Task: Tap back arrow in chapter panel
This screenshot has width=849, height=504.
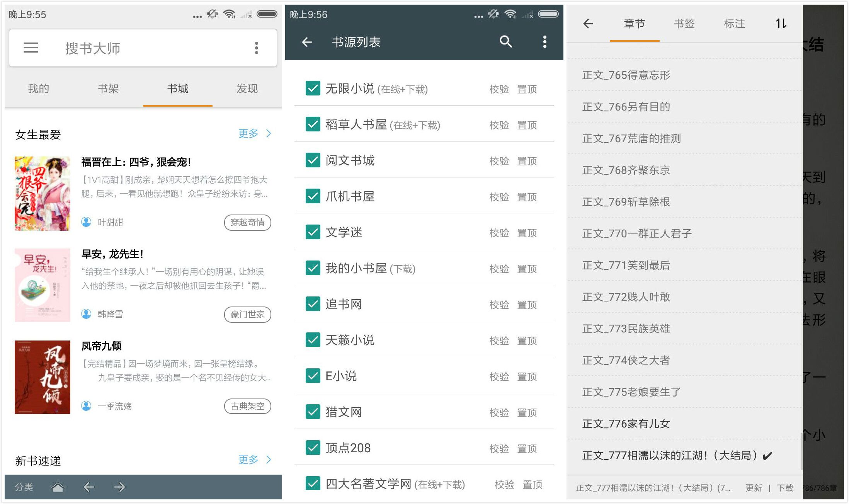Action: [588, 24]
